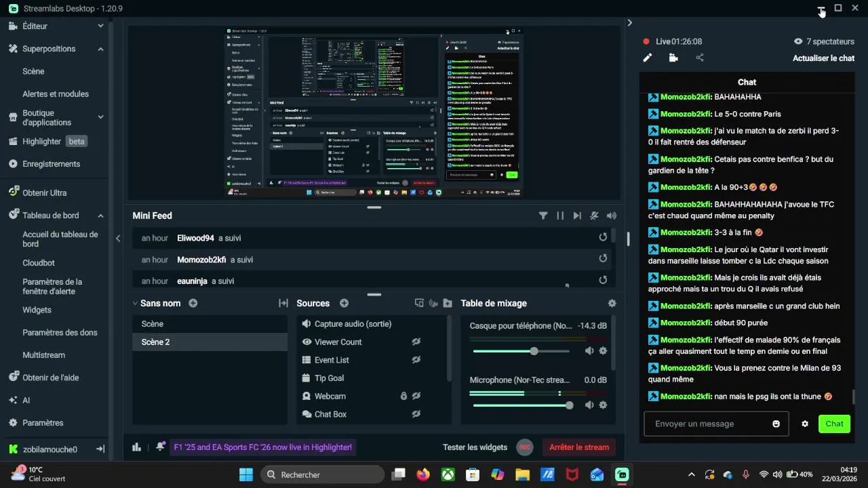Open the Cloudbot page
The width and height of the screenshot is (868, 488).
coord(39,263)
